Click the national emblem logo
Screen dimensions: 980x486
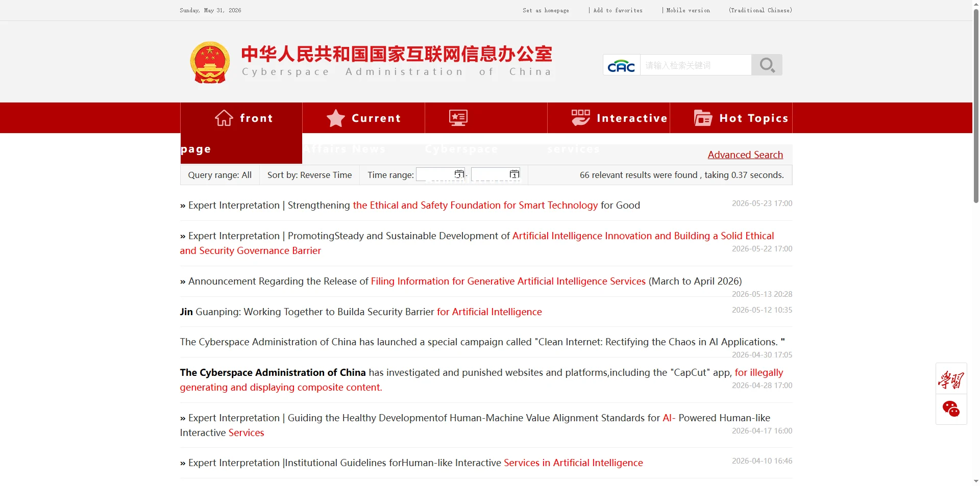point(210,63)
